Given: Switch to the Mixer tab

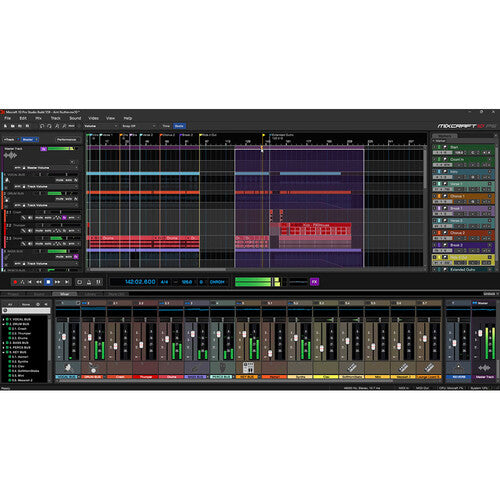Looking at the screenshot, I should coord(64,294).
